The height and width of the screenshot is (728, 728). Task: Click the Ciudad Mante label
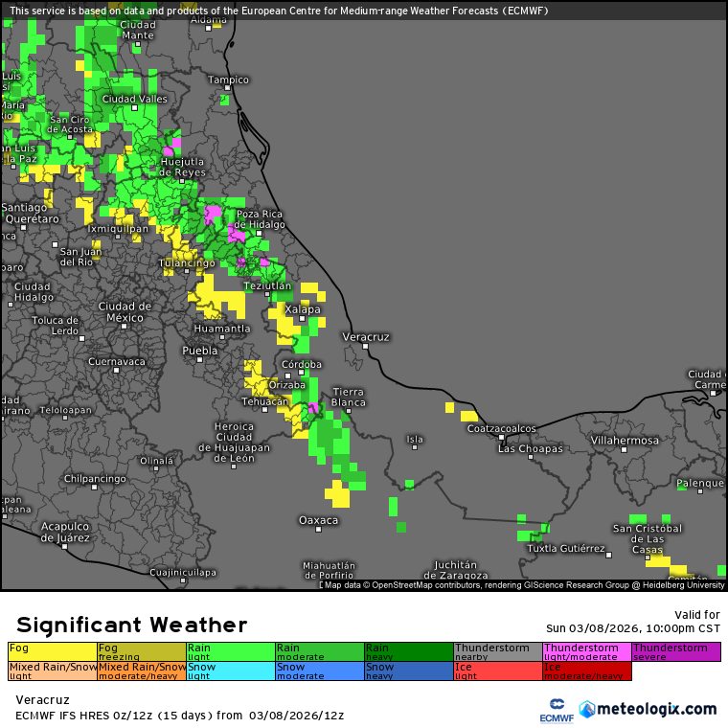click(x=137, y=30)
